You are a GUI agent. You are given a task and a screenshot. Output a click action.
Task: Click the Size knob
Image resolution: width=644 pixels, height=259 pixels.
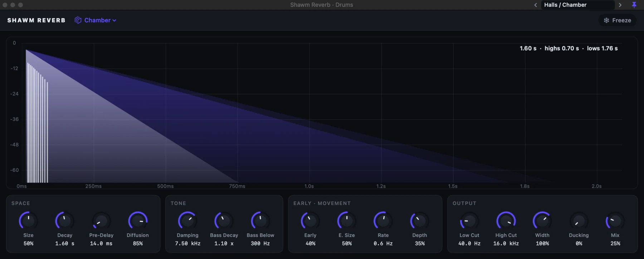click(28, 221)
